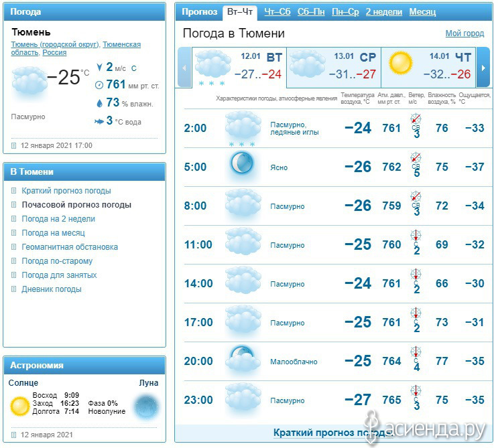The width and height of the screenshot is (498, 448).
Task: Click the left arrow of the date carousel
Action: click(x=184, y=67)
